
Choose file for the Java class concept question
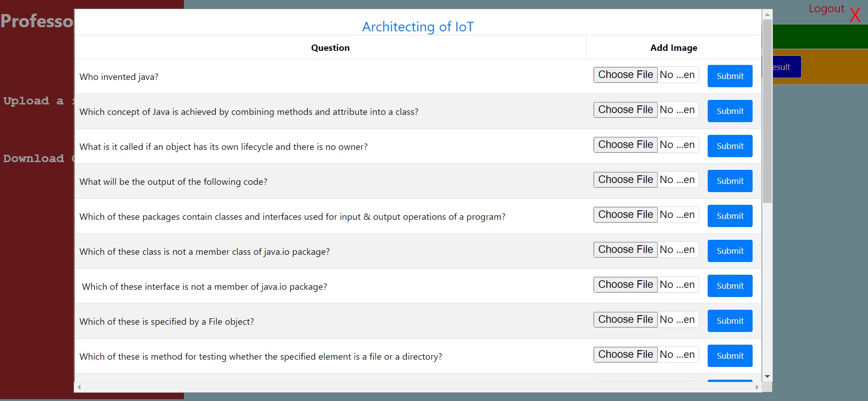625,110
